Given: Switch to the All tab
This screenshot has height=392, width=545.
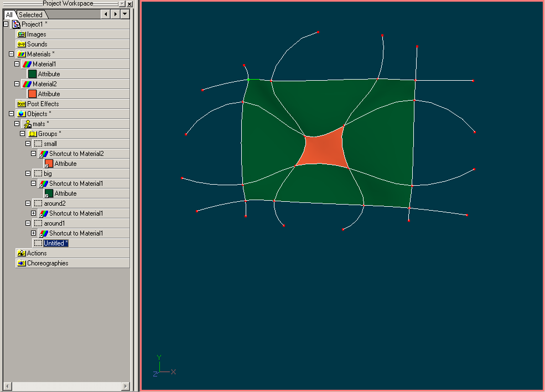Looking at the screenshot, I should click(x=9, y=14).
